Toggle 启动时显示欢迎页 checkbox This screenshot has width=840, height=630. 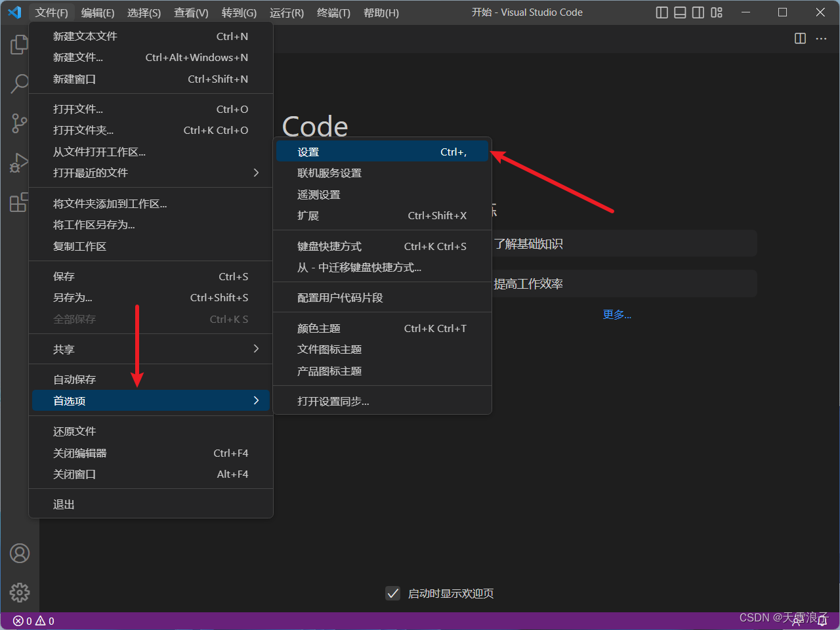[x=392, y=593]
